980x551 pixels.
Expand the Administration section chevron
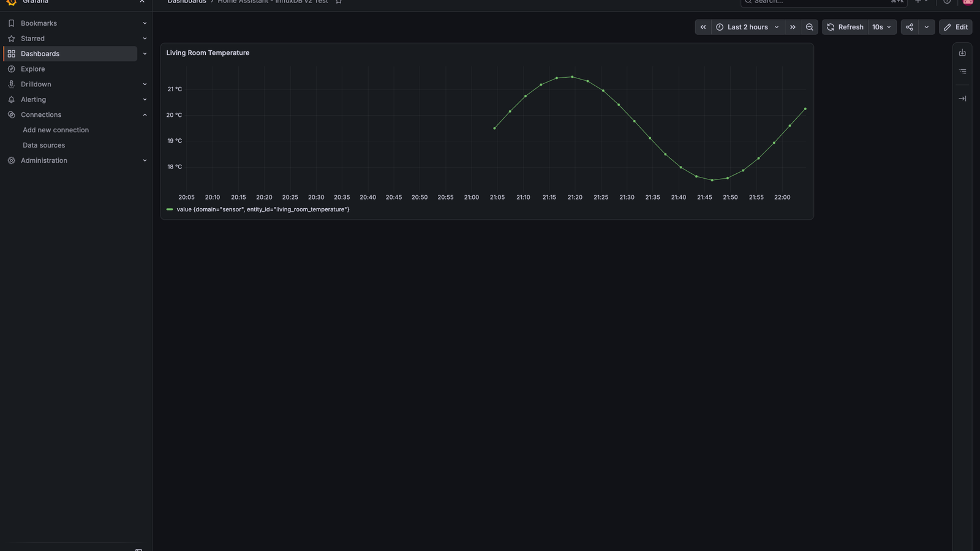[145, 160]
